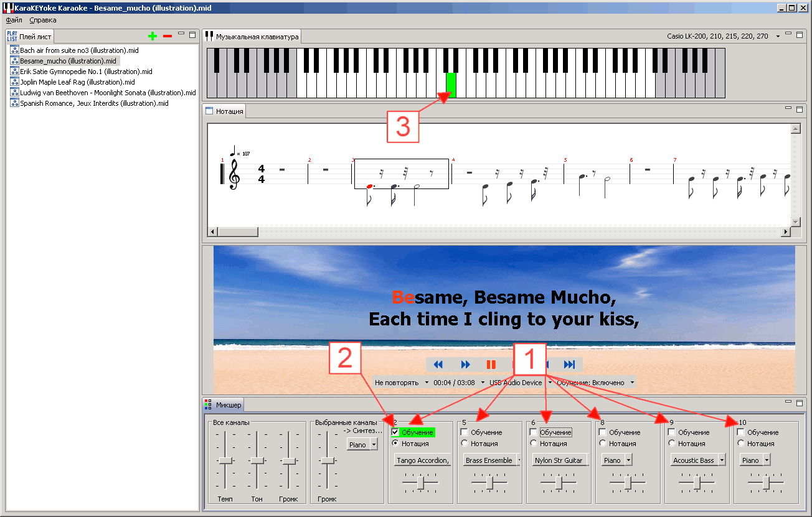Skip to the next track
The height and width of the screenshot is (517, 812).
(x=569, y=365)
